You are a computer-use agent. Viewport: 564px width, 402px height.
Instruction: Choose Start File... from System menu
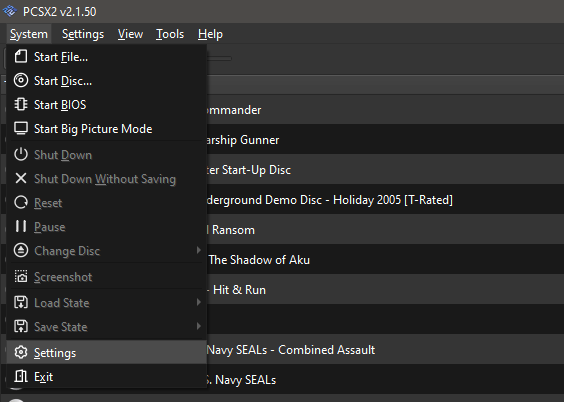(x=106, y=57)
